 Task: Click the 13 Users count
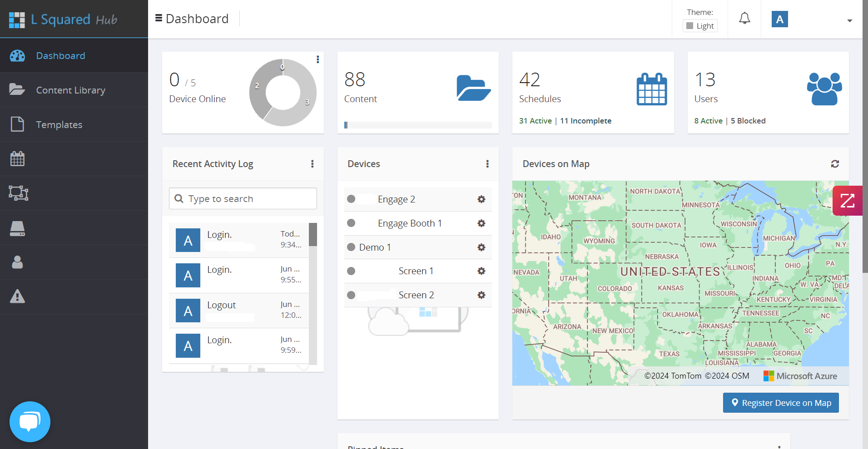point(705,80)
